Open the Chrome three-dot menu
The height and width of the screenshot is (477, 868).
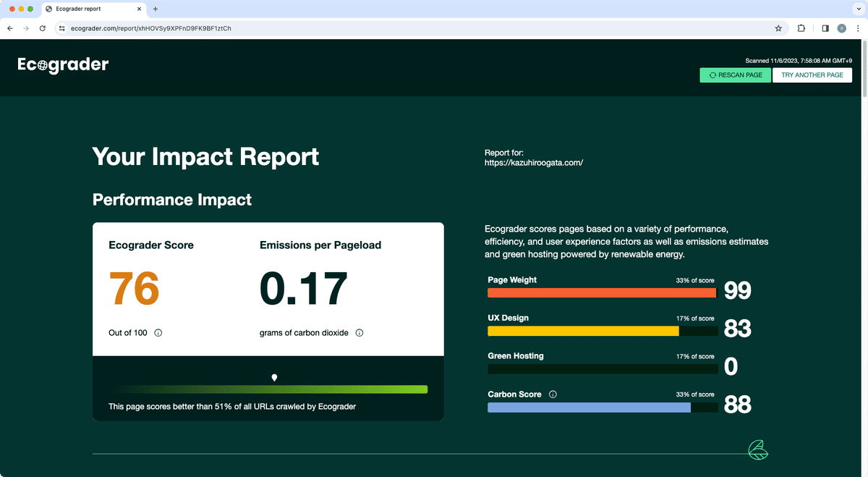tap(857, 28)
